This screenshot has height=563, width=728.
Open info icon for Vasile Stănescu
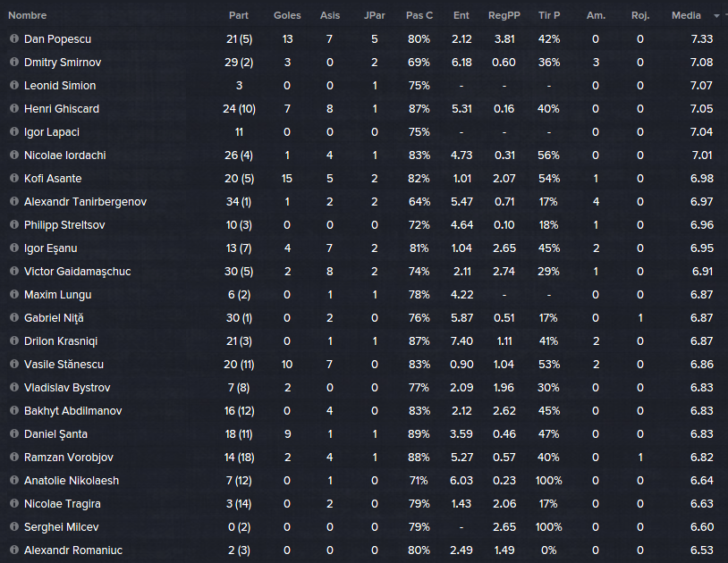pos(14,364)
